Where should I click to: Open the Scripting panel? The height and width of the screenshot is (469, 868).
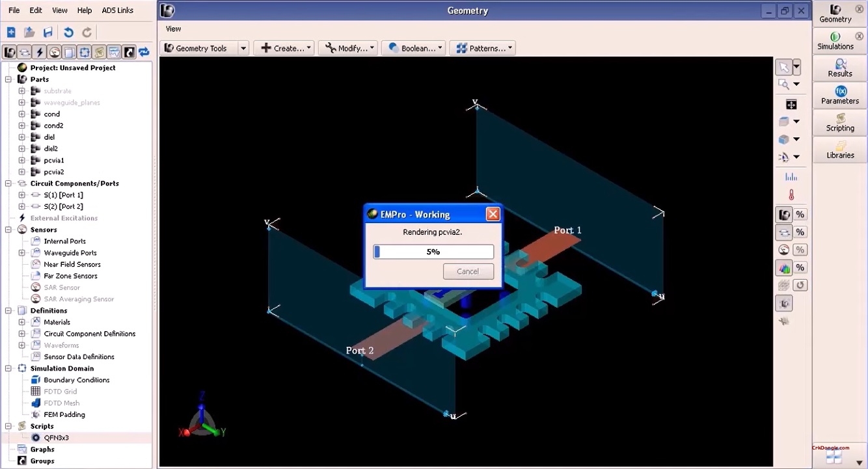(x=839, y=122)
